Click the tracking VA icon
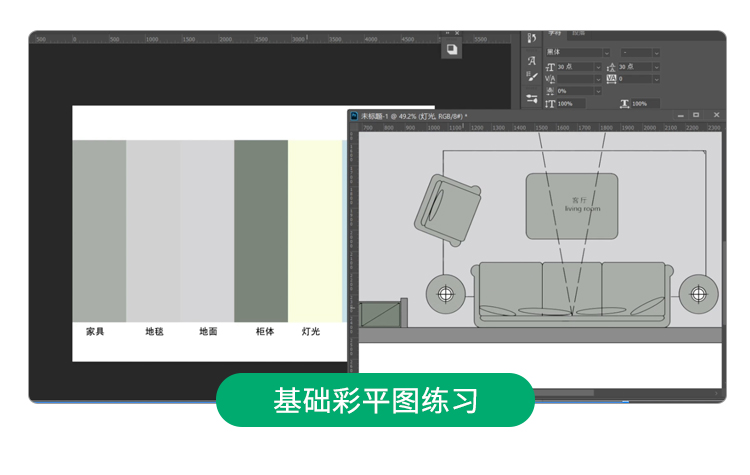The image size is (750, 475). (611, 78)
